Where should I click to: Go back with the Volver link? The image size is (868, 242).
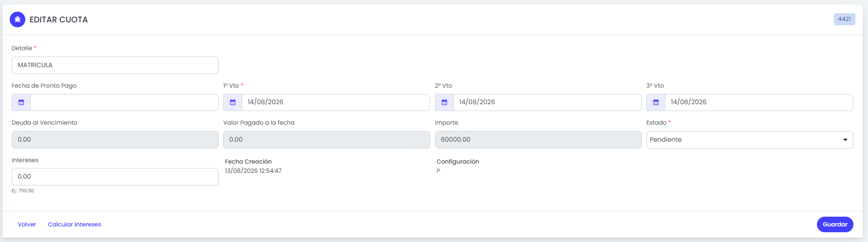pyautogui.click(x=27, y=224)
